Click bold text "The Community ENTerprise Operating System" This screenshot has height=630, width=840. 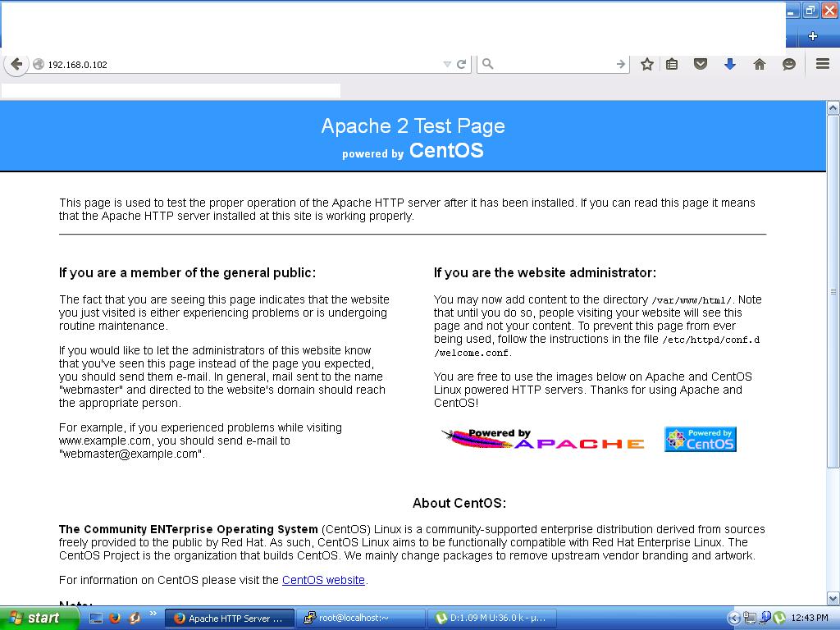(189, 529)
